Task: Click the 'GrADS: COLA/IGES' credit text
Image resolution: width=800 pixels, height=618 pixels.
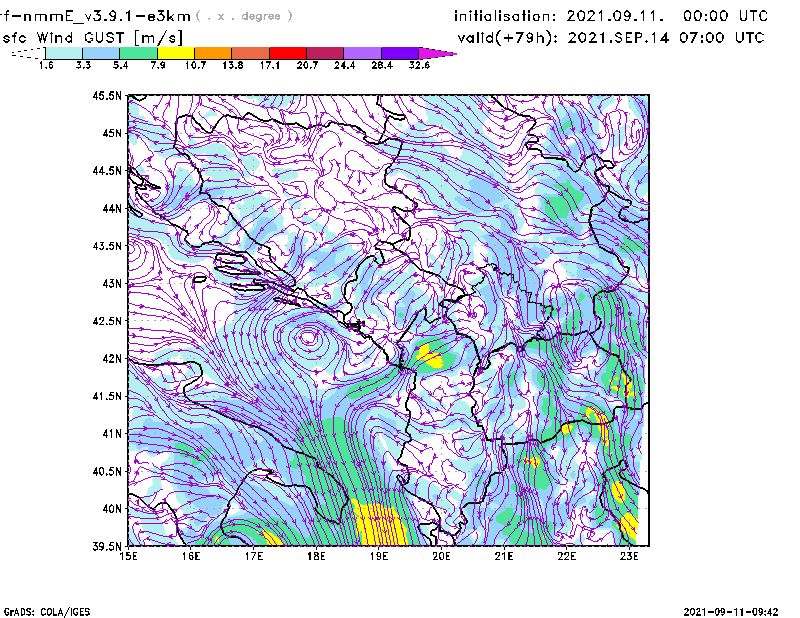Action: point(47,612)
